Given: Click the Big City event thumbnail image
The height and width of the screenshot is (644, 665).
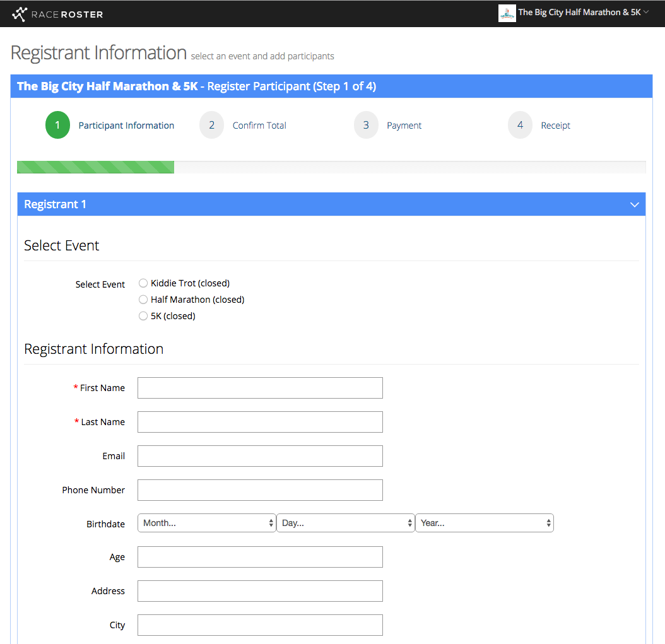Looking at the screenshot, I should click(x=507, y=13).
